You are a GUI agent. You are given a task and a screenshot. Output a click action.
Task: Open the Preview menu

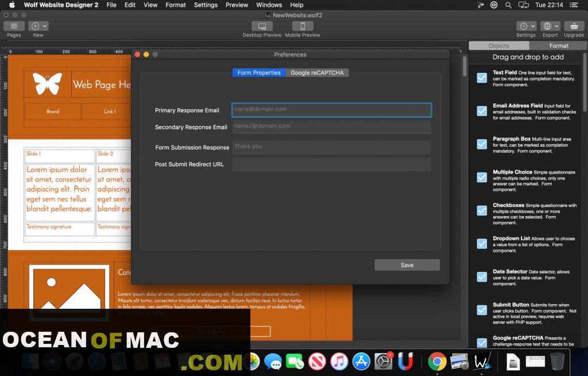237,5
